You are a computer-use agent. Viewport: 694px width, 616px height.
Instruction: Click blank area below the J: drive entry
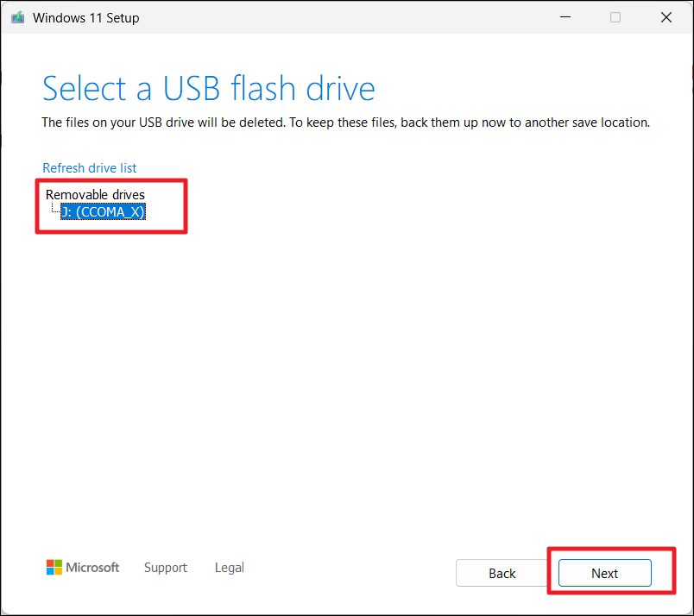(x=259, y=345)
